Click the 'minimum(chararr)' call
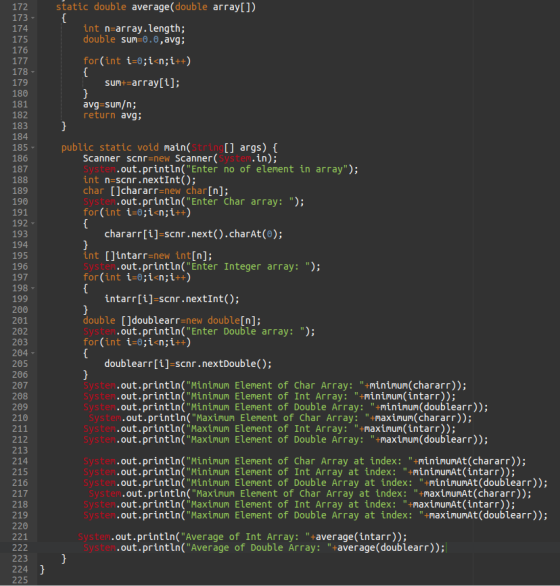Image resolution: width=560 pixels, height=586 pixels. (413, 386)
